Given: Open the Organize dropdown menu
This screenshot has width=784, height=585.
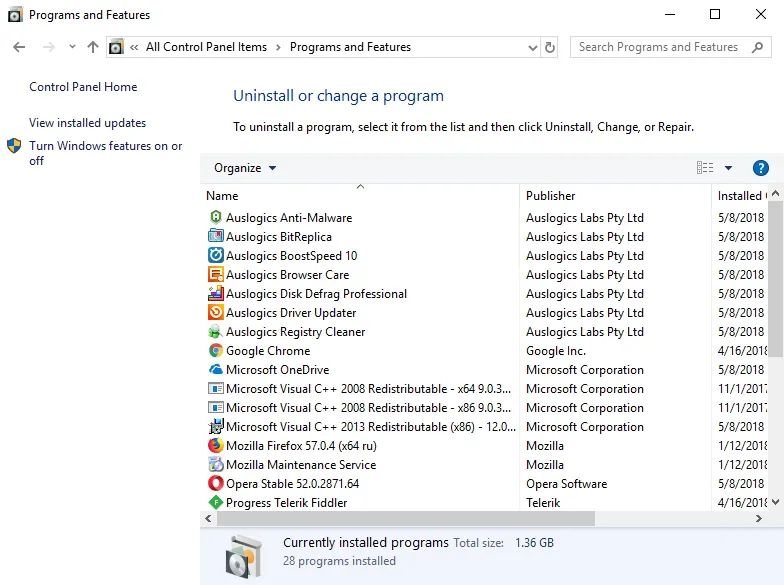Looking at the screenshot, I should [245, 168].
